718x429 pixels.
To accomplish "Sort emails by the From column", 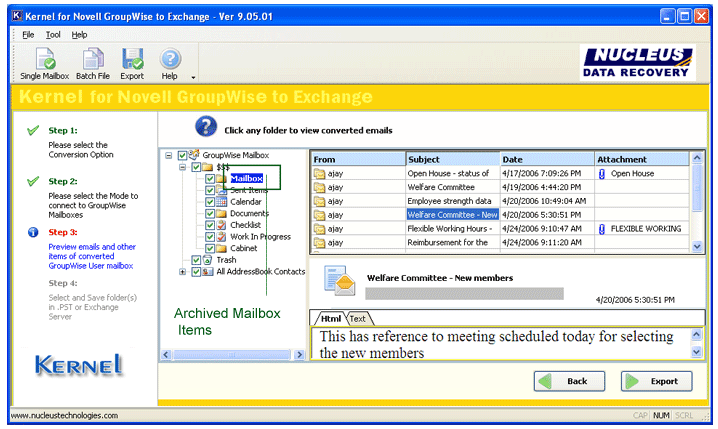I will point(358,159).
